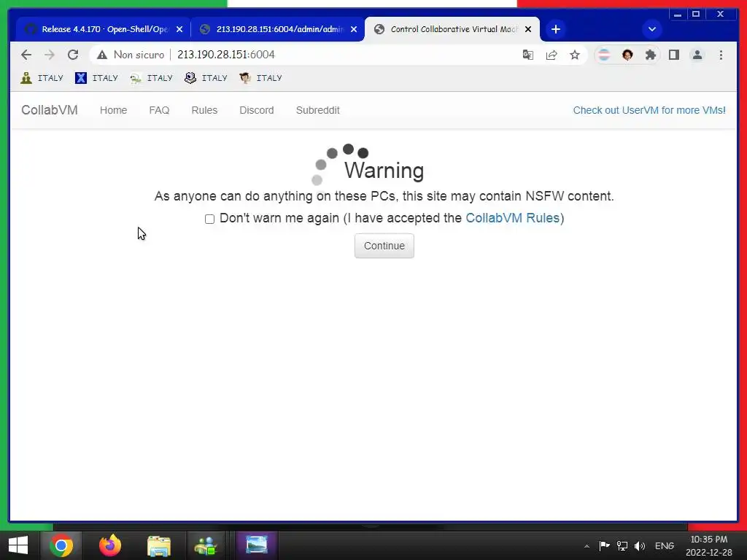This screenshot has width=747, height=560.
Task: Close the Control Collaborative Virtual Machine tab
Action: (x=528, y=29)
